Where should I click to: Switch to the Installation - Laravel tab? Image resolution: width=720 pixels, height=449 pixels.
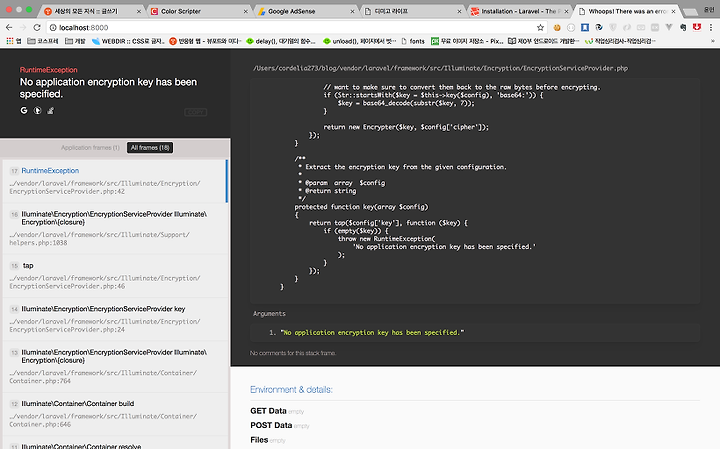coord(521,11)
